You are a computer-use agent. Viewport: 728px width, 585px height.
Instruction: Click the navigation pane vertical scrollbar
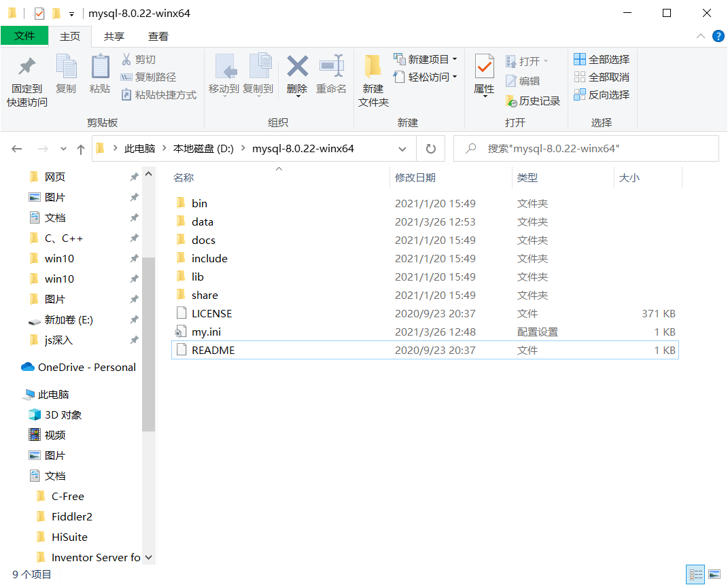point(149,344)
